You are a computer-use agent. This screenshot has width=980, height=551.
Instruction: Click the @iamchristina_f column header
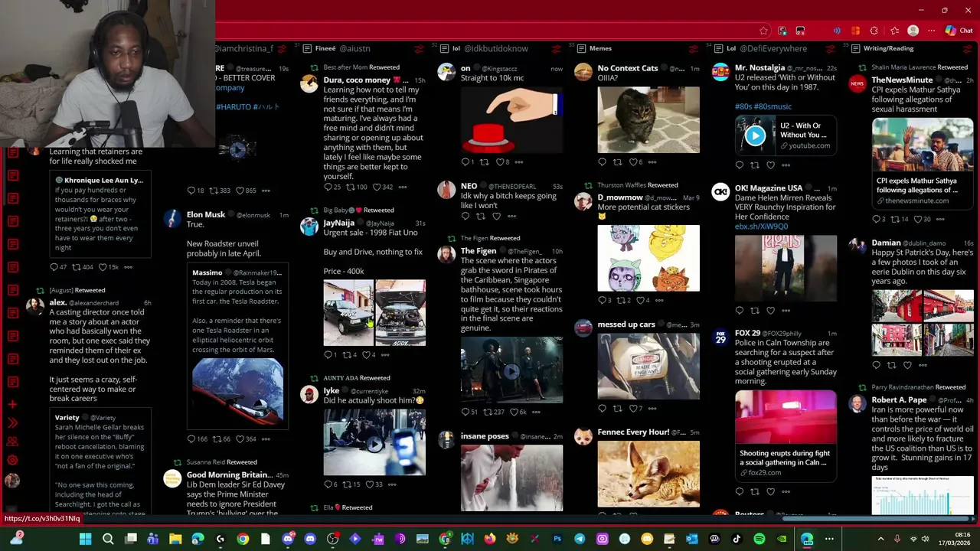244,48
